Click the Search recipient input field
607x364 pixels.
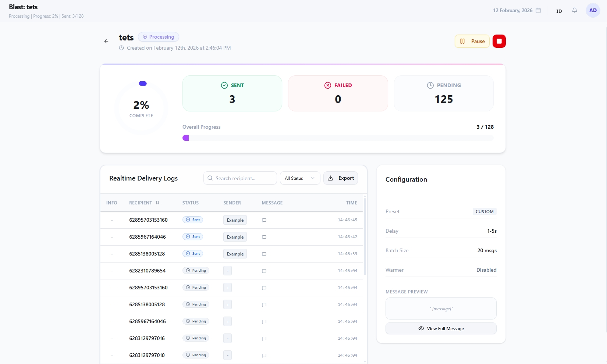coord(240,178)
